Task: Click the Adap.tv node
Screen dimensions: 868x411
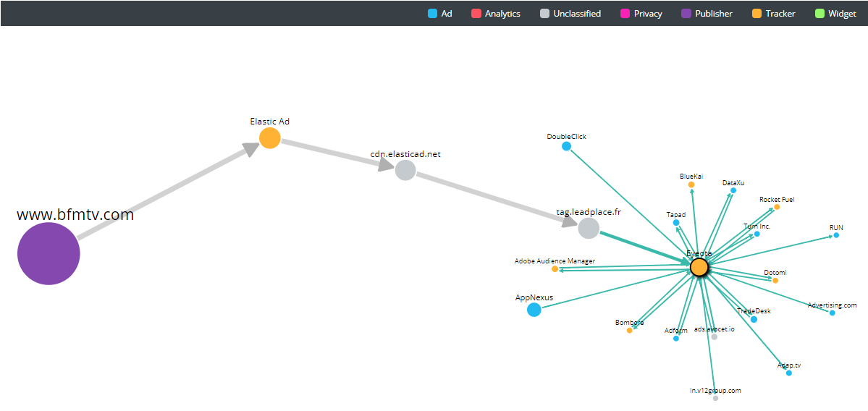Action: coord(789,373)
